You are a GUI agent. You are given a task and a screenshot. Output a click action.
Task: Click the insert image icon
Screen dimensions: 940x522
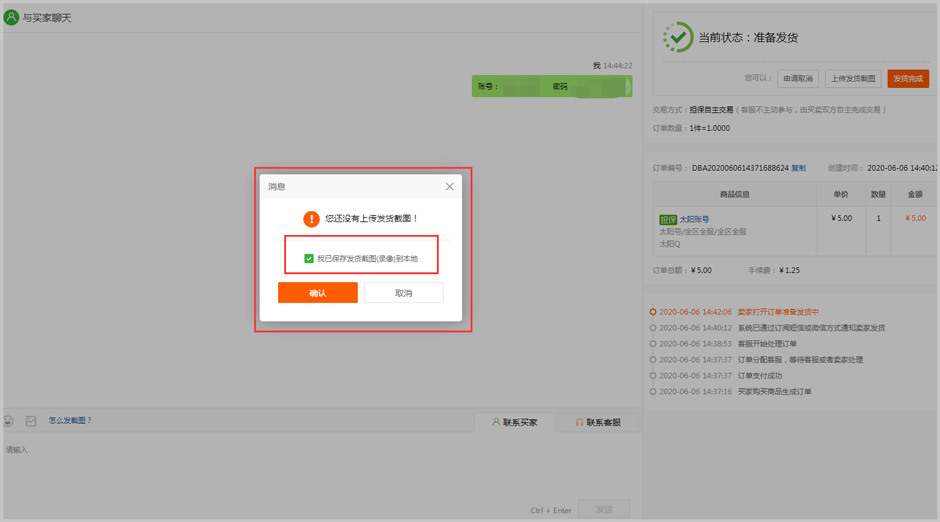[x=31, y=421]
